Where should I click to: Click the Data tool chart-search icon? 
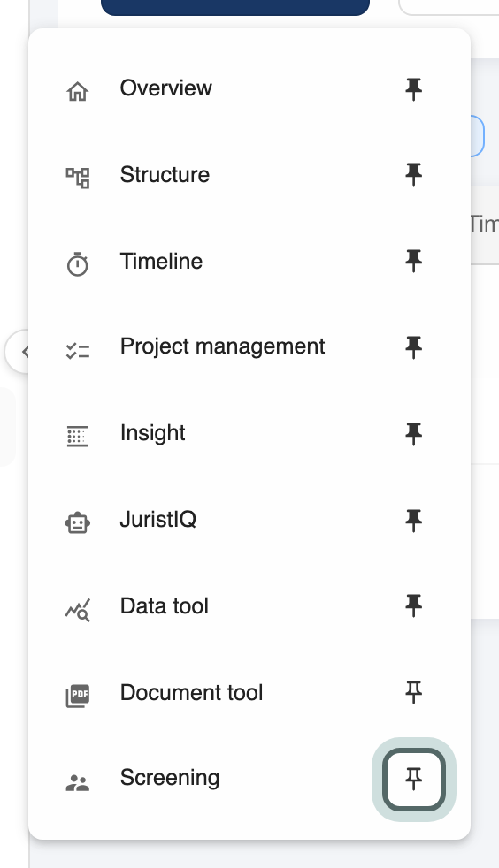click(78, 610)
